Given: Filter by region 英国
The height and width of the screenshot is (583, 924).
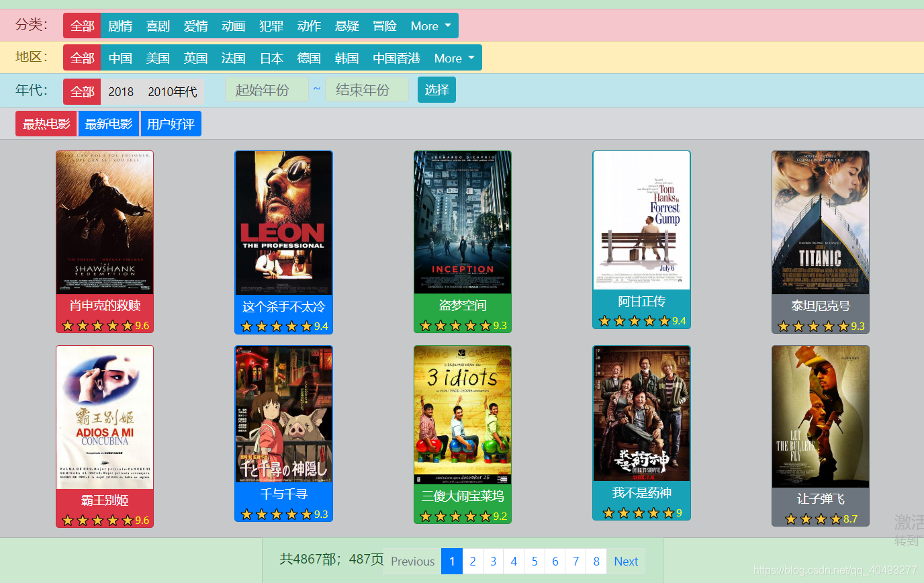Looking at the screenshot, I should (x=195, y=58).
